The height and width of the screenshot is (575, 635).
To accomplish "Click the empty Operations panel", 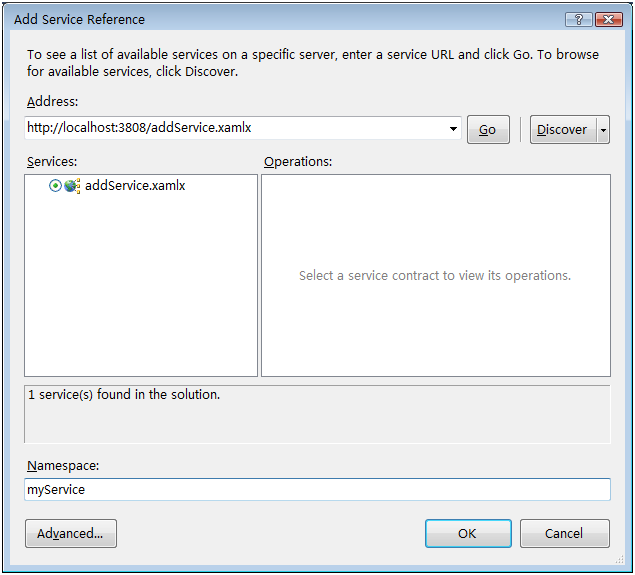I will pyautogui.click(x=436, y=275).
